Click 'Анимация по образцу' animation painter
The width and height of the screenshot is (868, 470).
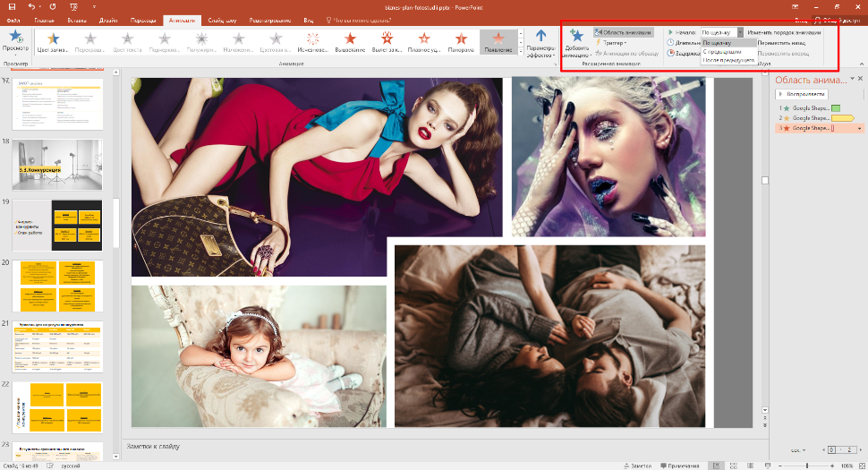tap(626, 53)
